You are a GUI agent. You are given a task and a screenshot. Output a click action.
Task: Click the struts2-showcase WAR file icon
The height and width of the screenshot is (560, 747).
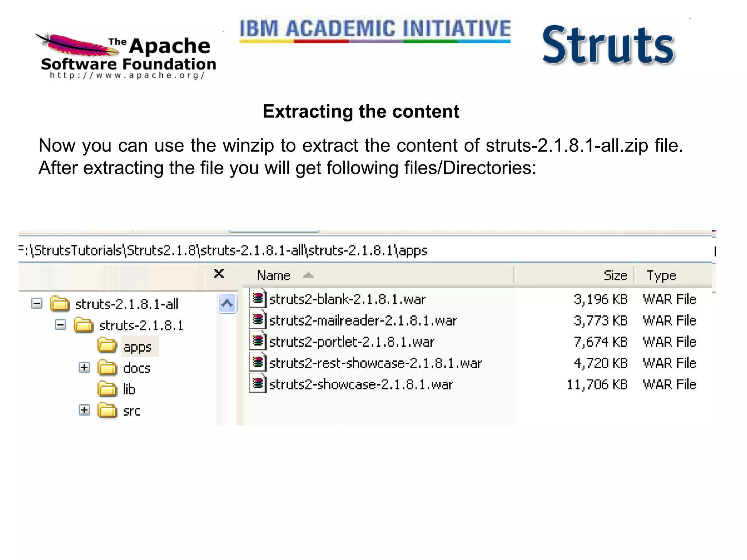pyautogui.click(x=258, y=384)
